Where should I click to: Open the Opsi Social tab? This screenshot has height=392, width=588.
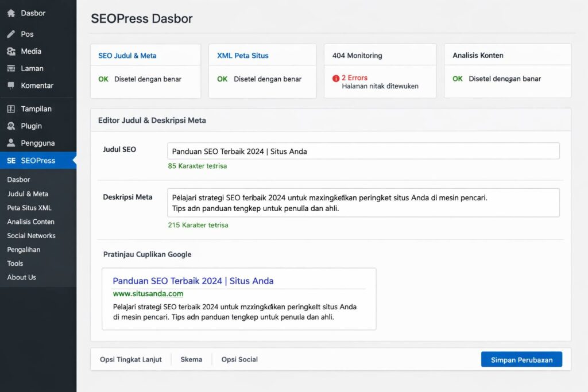239,359
